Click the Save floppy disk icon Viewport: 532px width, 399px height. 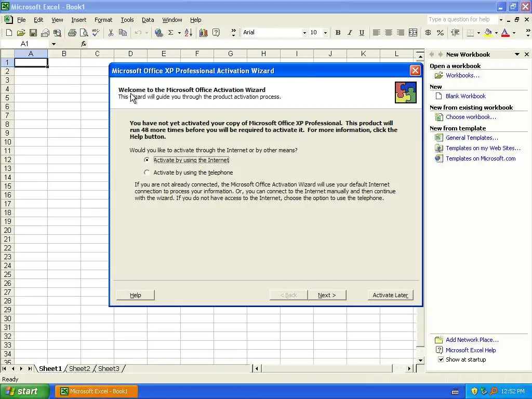[x=33, y=33]
